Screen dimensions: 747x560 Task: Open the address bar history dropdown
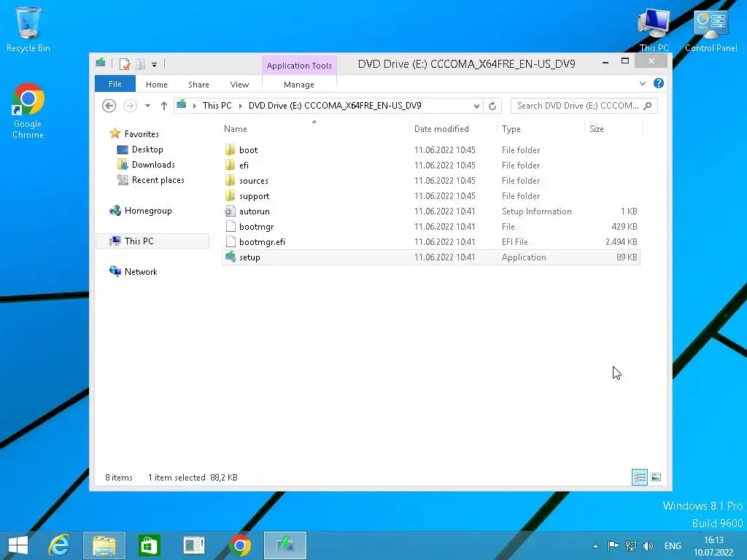coord(476,106)
